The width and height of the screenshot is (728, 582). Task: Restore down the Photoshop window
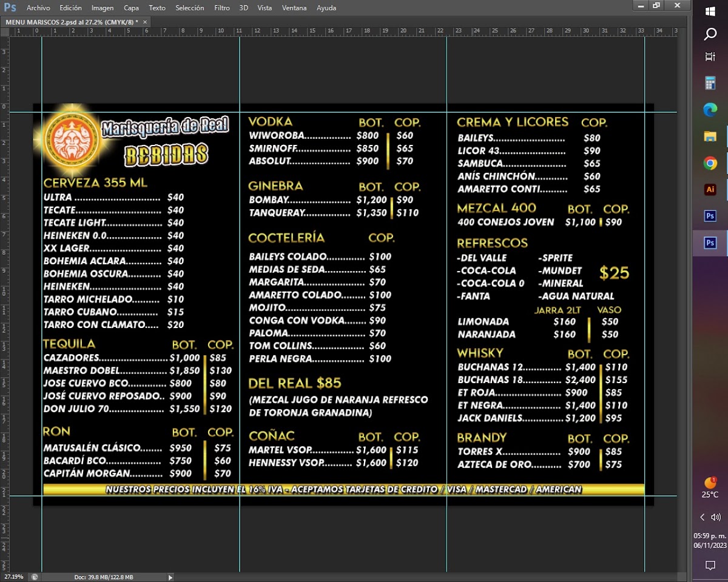coord(656,5)
